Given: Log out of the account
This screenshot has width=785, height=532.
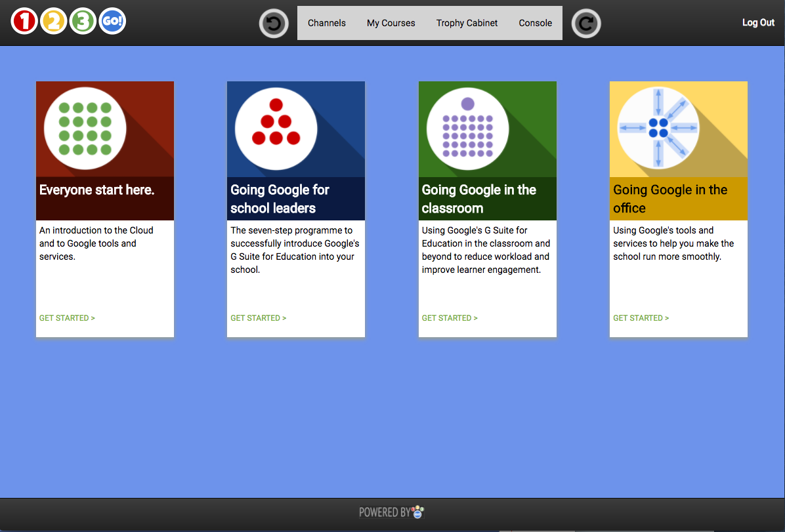Looking at the screenshot, I should click(758, 22).
